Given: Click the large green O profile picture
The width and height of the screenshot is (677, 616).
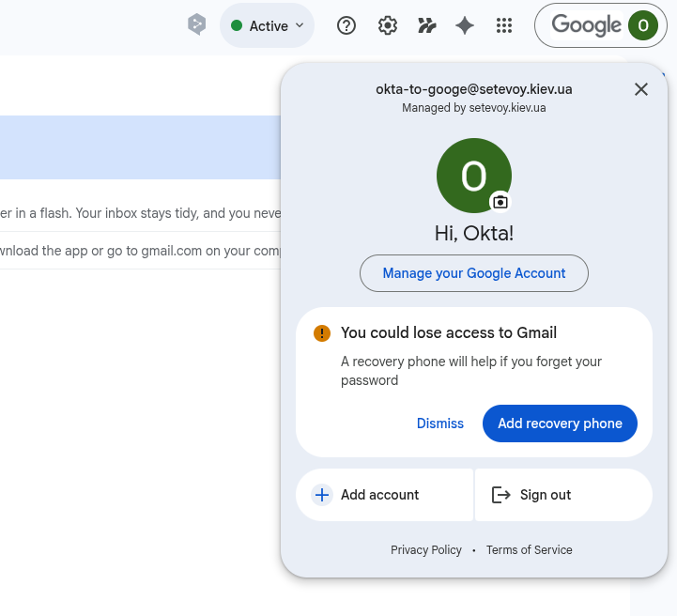Looking at the screenshot, I should (473, 175).
